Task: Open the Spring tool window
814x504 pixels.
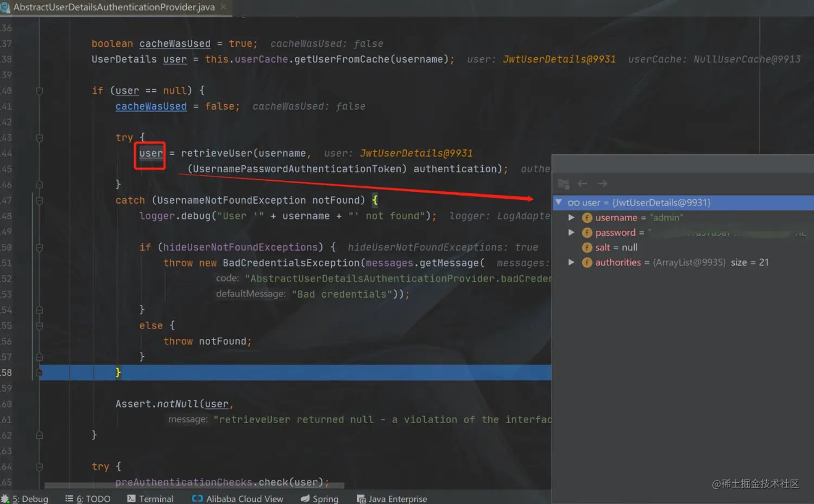Action: (320, 499)
